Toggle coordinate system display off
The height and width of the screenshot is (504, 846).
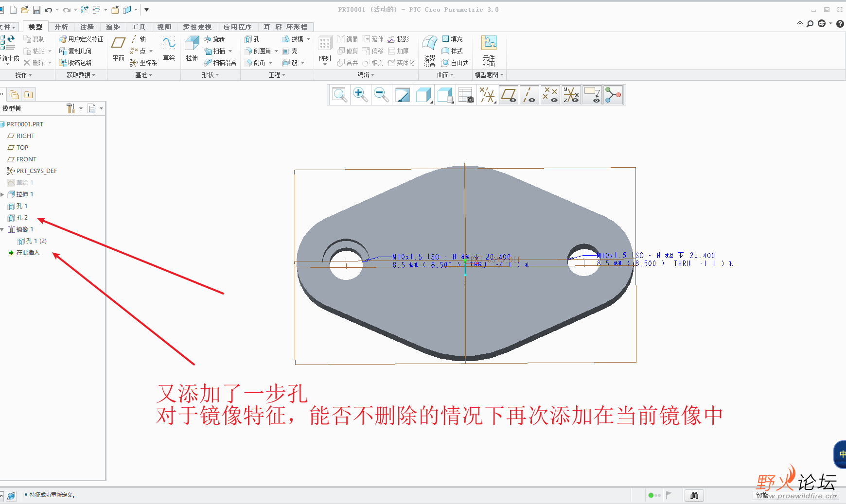(571, 94)
